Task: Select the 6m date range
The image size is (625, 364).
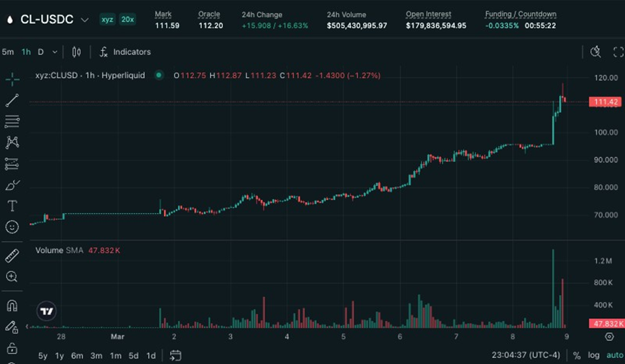Action: pyautogui.click(x=77, y=355)
